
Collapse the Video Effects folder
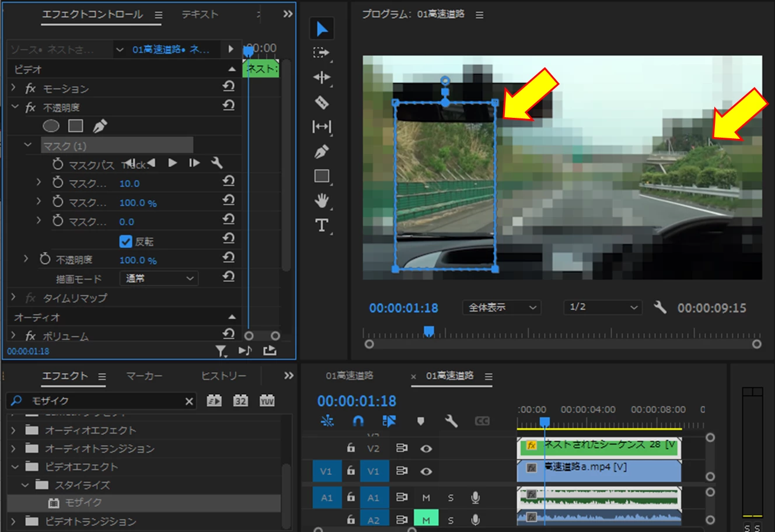(15, 467)
